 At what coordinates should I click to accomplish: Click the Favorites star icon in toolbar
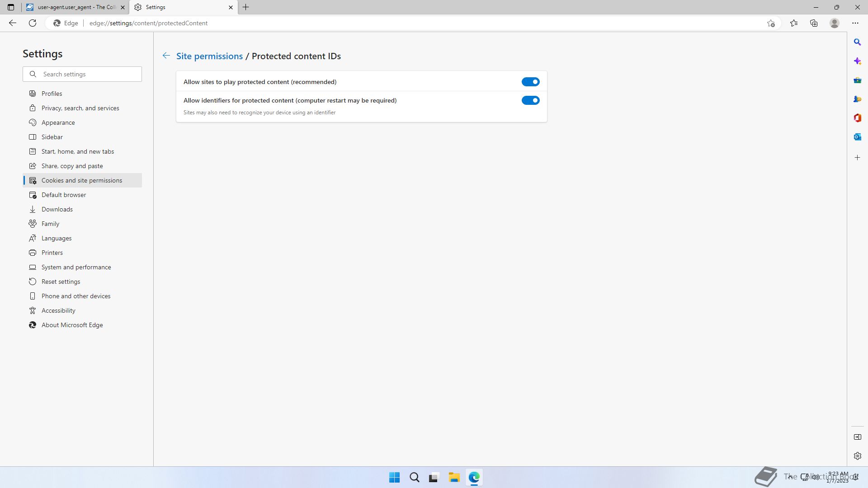[x=794, y=23]
